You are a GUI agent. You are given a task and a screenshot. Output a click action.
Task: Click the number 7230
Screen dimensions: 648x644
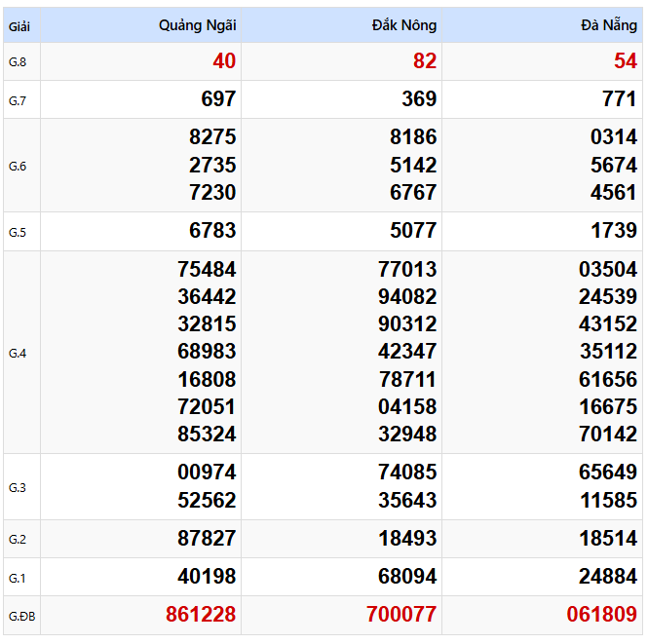pyautogui.click(x=212, y=193)
